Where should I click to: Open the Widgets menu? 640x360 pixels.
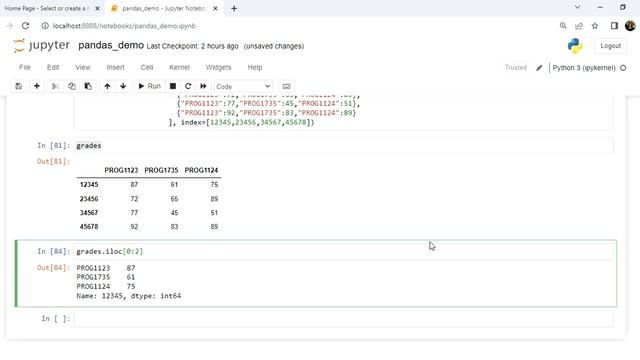[x=218, y=67]
